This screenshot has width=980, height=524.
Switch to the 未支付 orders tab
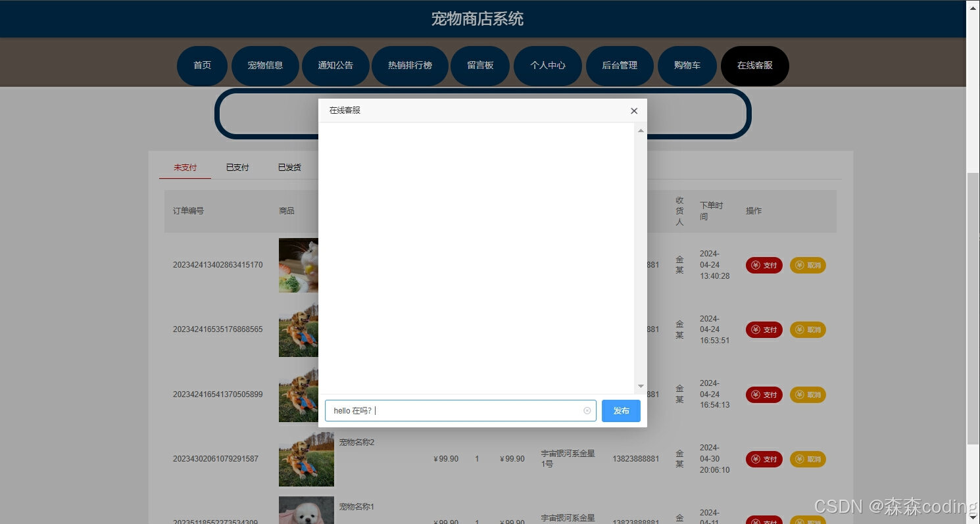[185, 168]
